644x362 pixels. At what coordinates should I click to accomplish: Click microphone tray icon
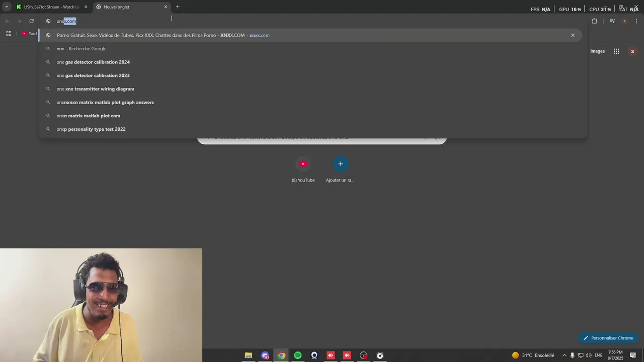coord(572,355)
